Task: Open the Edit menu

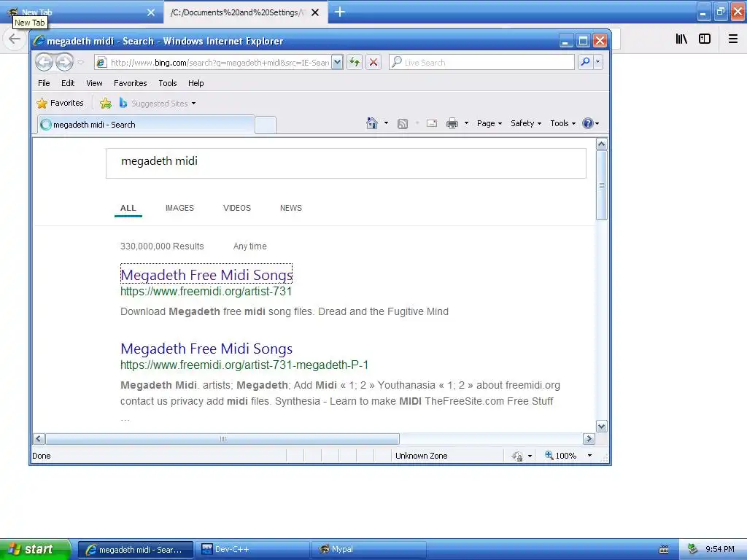Action: tap(68, 83)
